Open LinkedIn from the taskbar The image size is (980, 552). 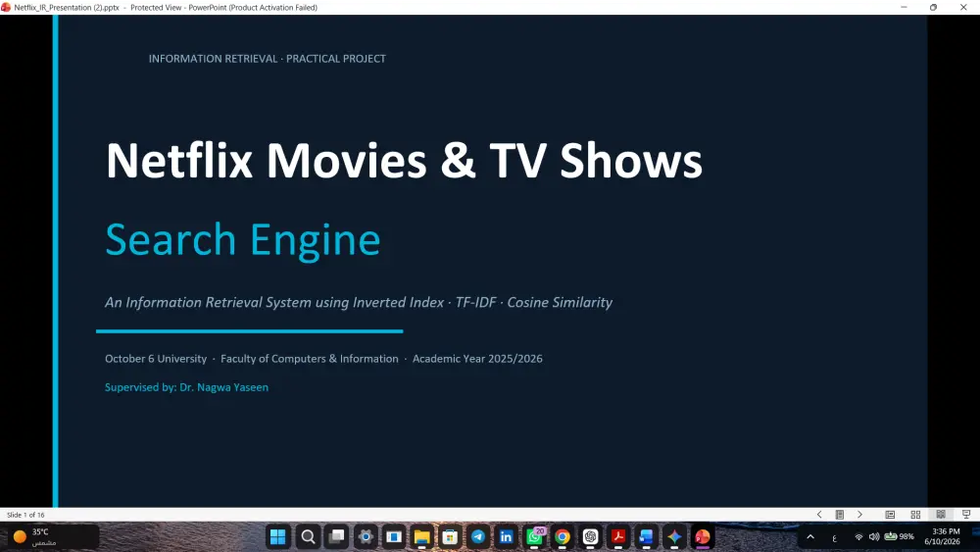point(507,536)
